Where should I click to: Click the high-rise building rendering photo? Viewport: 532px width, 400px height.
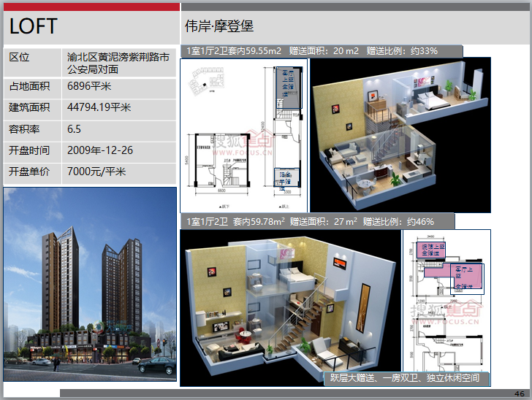tap(90, 283)
